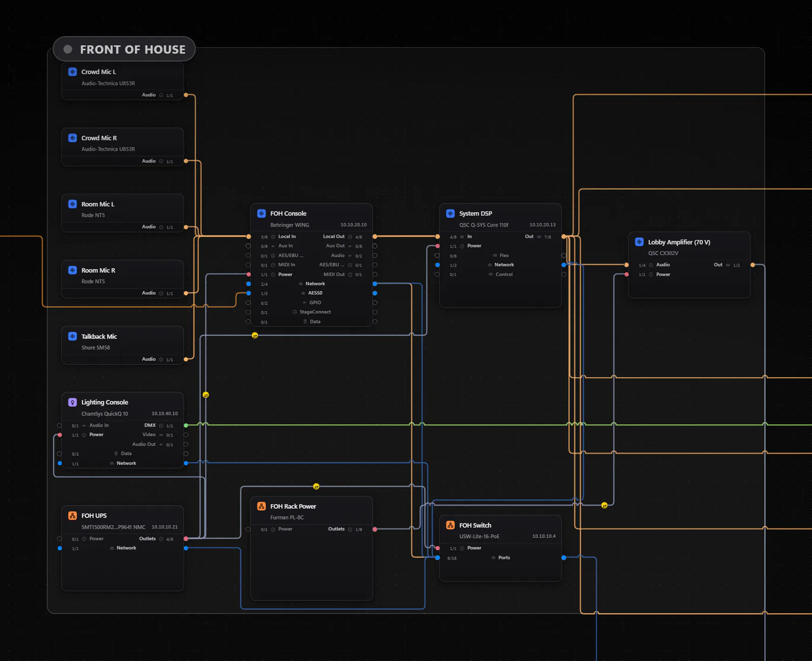The height and width of the screenshot is (661, 812).
Task: Click the Lighting Console DMX output port
Action: point(186,425)
